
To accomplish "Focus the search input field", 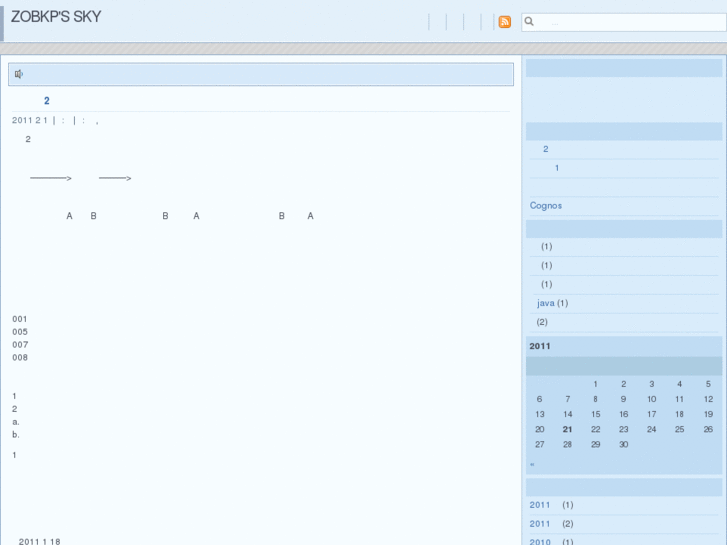I will pos(624,22).
